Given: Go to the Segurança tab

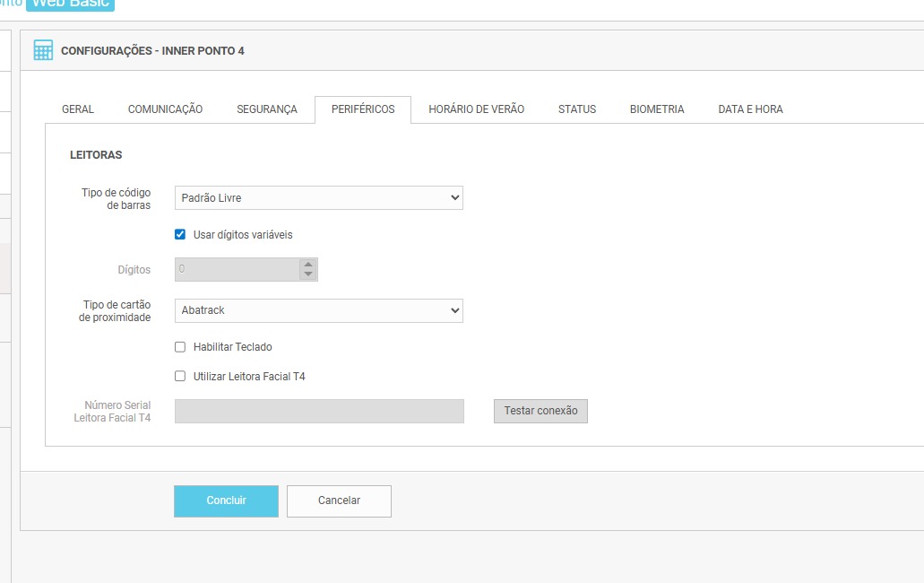Looking at the screenshot, I should (267, 109).
